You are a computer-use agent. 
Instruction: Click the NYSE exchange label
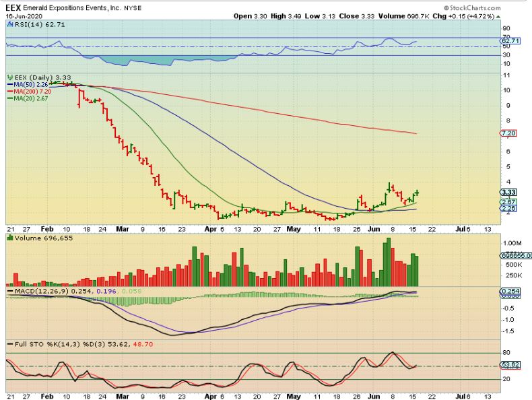click(133, 8)
